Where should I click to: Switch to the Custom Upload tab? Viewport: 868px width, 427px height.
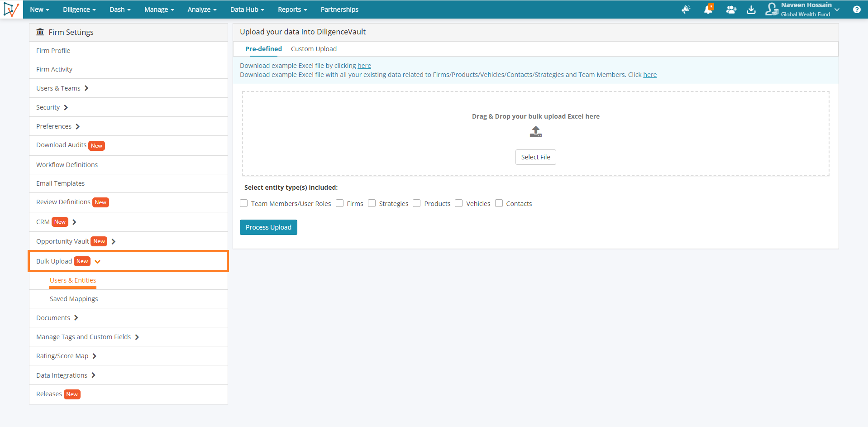click(314, 49)
